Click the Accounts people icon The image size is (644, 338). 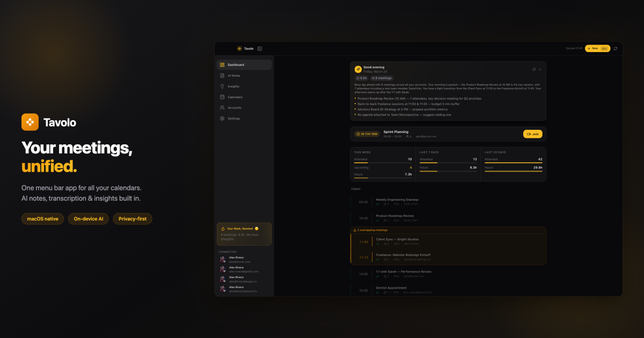point(222,108)
